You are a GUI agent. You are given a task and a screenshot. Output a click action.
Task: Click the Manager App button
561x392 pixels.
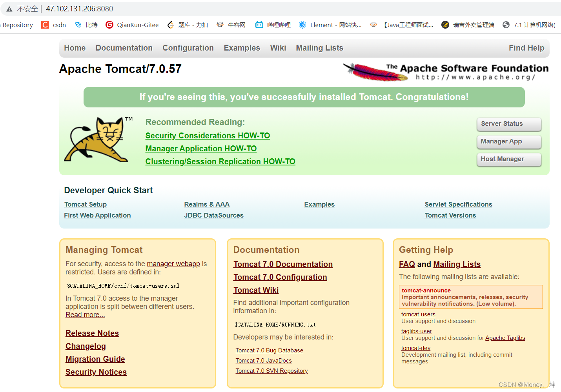[x=509, y=142]
